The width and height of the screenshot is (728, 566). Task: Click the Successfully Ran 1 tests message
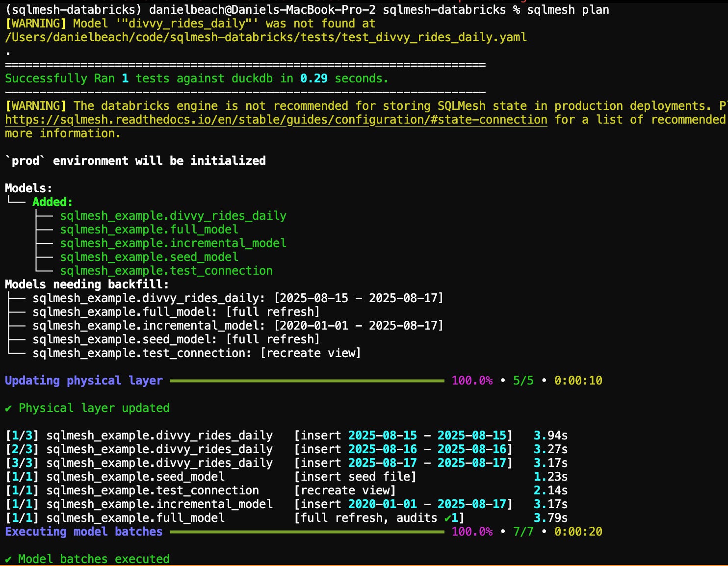pos(196,78)
